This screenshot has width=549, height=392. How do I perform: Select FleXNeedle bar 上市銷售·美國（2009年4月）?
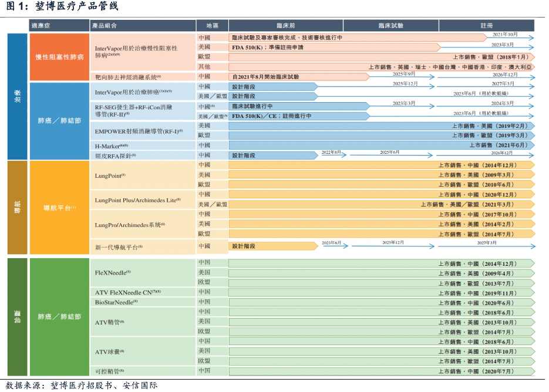pyautogui.click(x=382, y=273)
